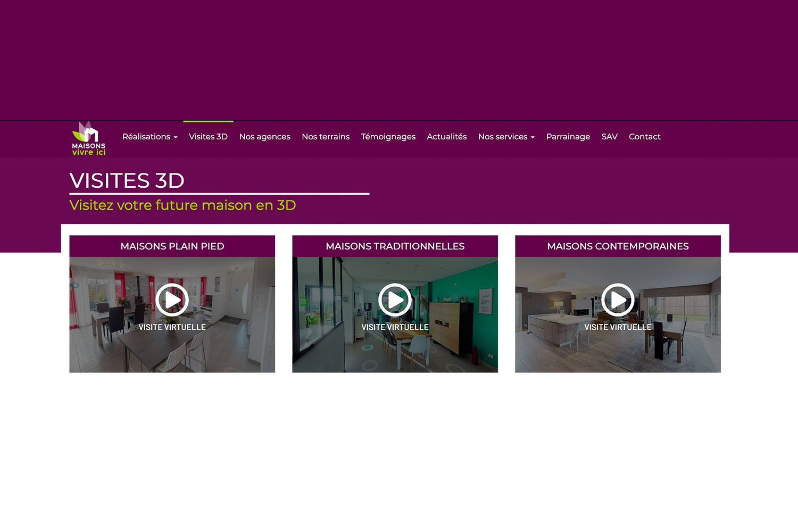Viewport: 798px width, 532px height.
Task: Open the Actualités section
Action: click(x=446, y=137)
